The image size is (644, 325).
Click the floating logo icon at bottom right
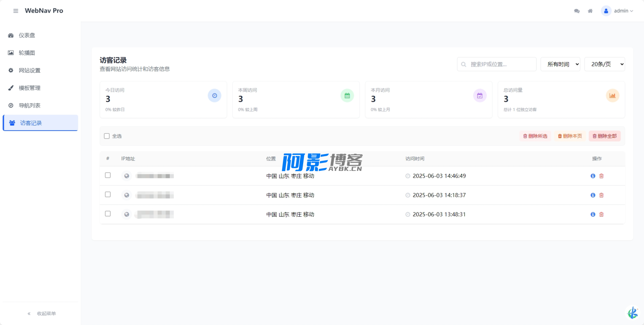click(x=632, y=313)
